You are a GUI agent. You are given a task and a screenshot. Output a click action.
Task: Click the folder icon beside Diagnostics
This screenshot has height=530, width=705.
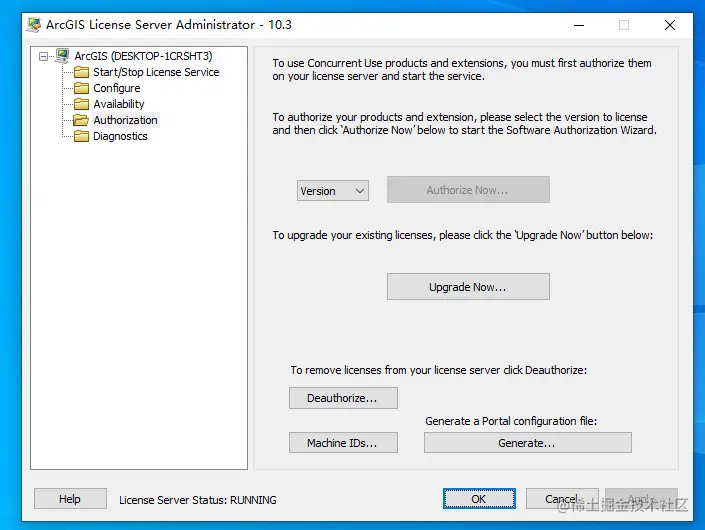tap(81, 136)
